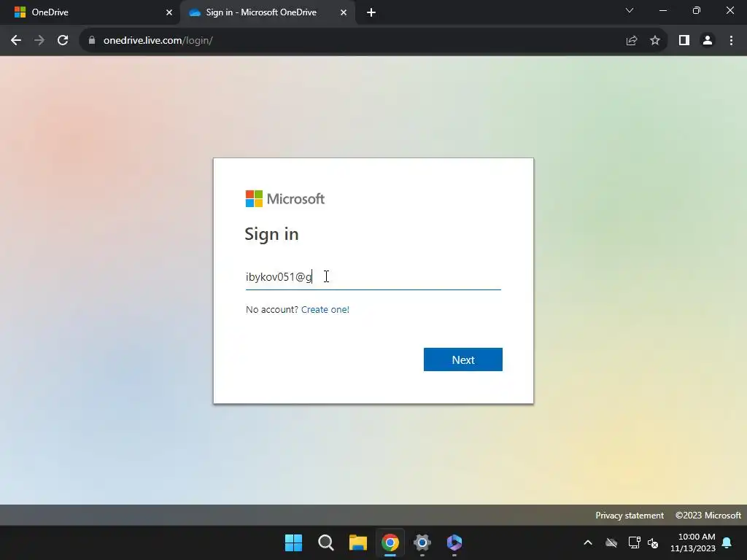Click the OneDrive cloud tray icon
Screen dimensions: 747x560
(x=611, y=542)
